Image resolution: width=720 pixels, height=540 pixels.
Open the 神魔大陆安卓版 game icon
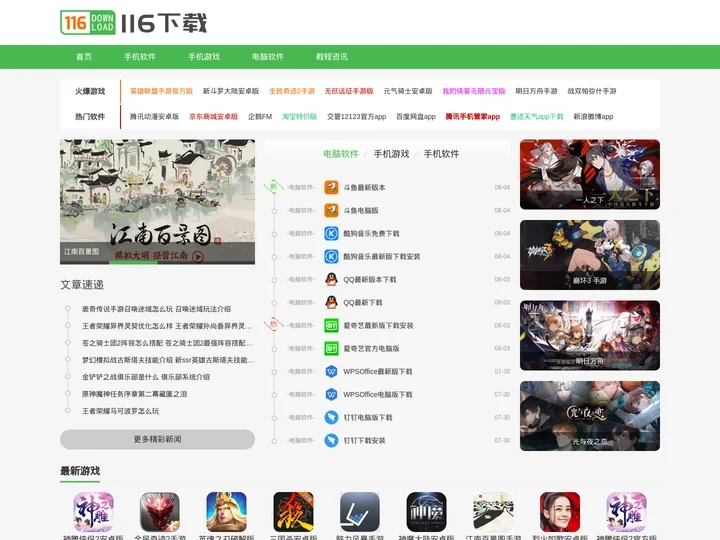(x=427, y=512)
